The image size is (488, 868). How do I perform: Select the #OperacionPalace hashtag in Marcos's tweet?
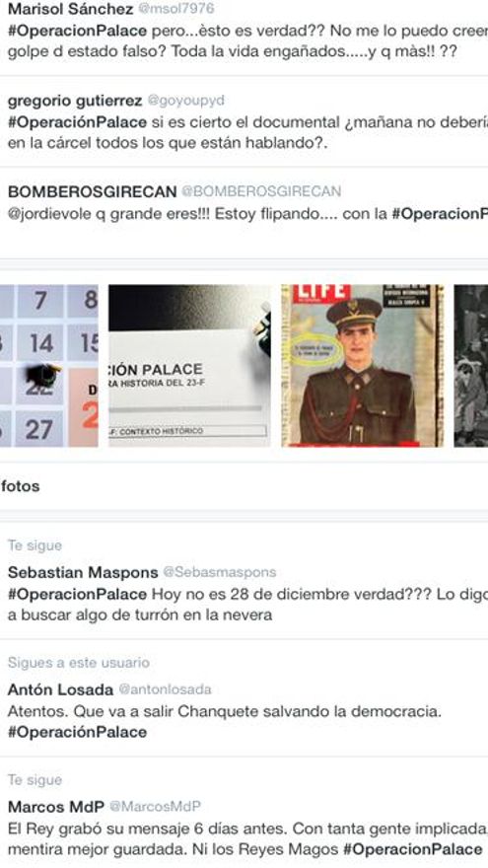413,849
